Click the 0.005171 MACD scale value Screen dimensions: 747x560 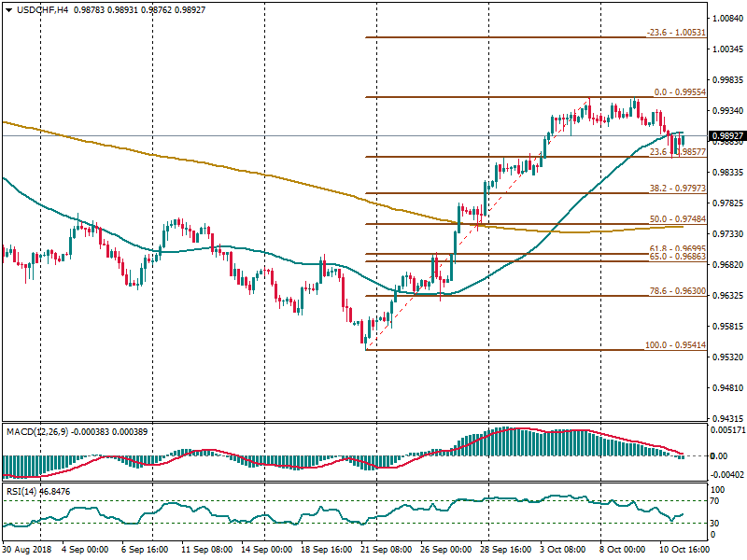728,430
